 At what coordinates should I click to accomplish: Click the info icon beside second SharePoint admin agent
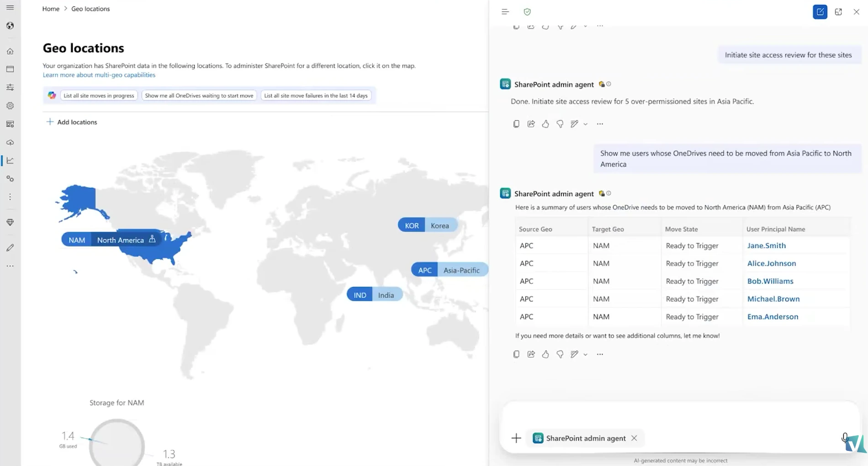click(x=609, y=193)
